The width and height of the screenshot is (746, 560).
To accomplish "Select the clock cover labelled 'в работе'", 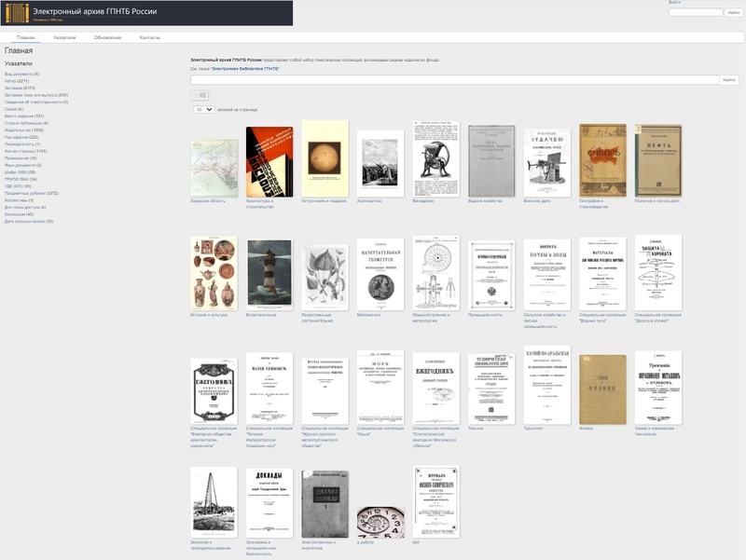I will pos(380,521).
